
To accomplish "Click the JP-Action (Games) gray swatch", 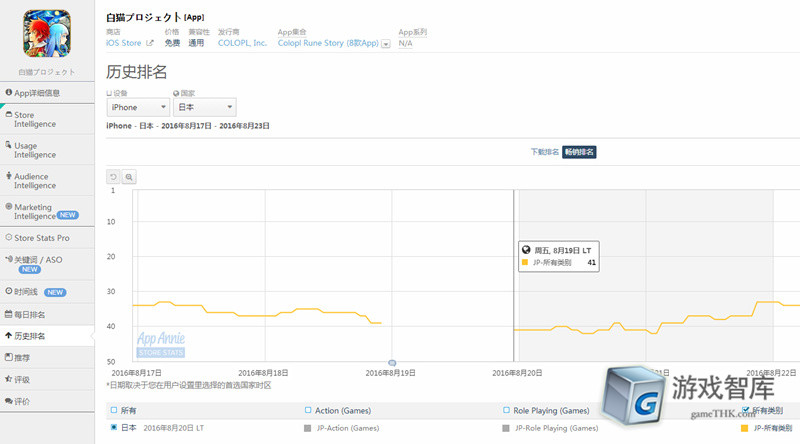I will coord(307,428).
